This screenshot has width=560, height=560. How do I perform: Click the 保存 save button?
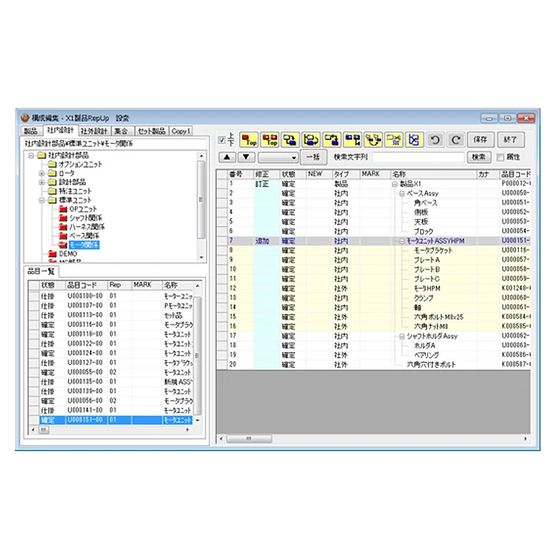[x=480, y=140]
